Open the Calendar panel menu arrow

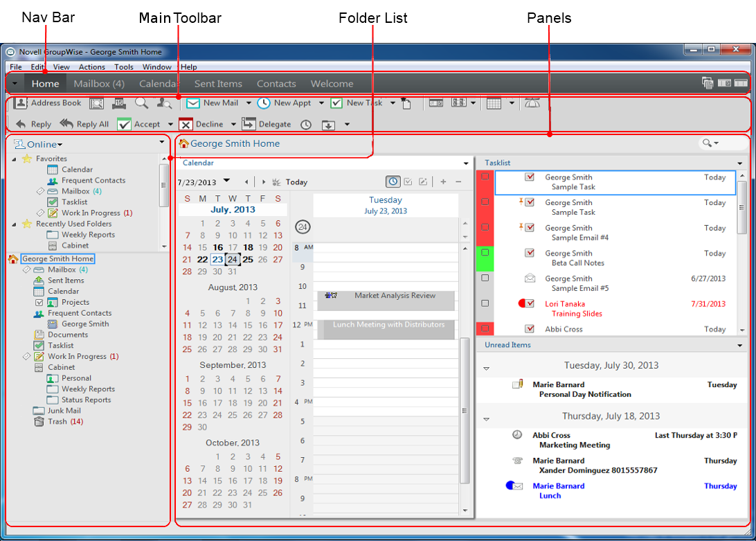tap(466, 163)
